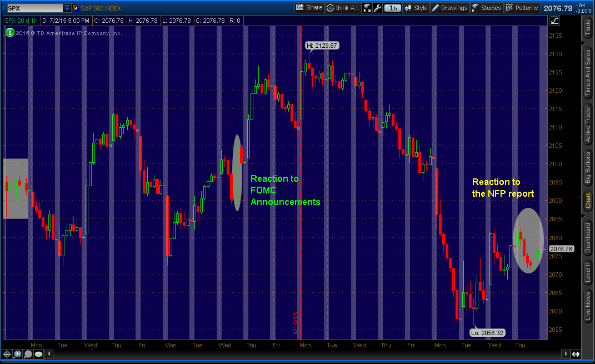Viewport: 595px width, 364px height.
Task: Open the Style menu
Action: (416, 8)
